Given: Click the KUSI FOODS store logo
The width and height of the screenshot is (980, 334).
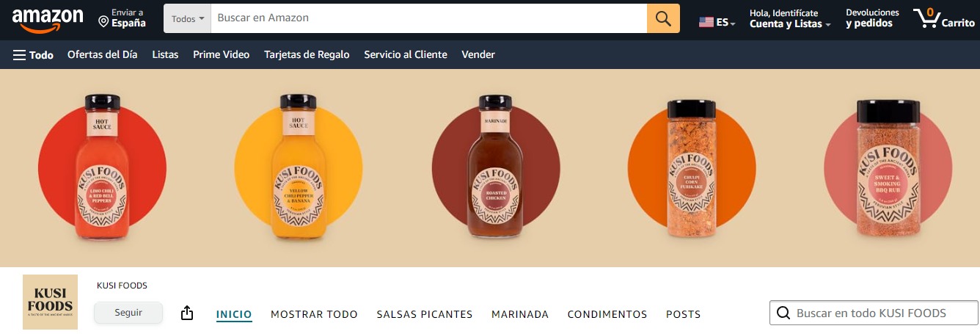Looking at the screenshot, I should tap(50, 302).
